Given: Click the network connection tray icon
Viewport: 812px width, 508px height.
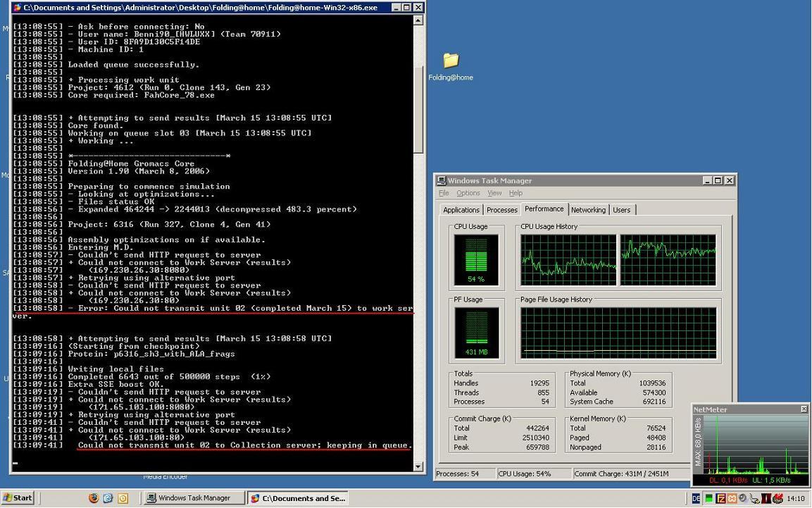Looking at the screenshot, I should pos(754,499).
